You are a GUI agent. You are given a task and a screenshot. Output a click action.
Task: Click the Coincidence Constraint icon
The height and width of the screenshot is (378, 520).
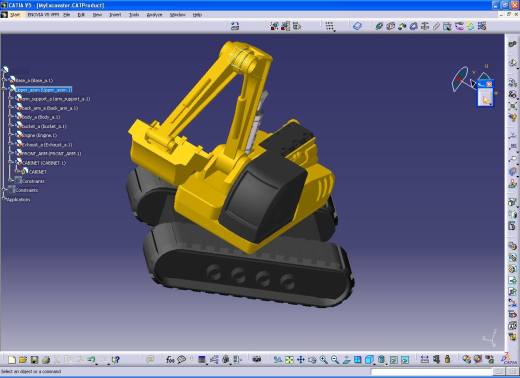(379, 26)
